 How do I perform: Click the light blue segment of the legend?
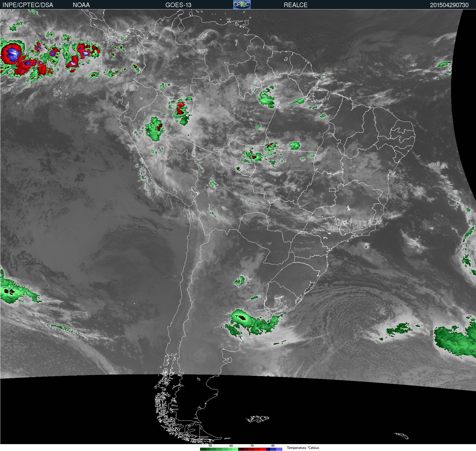point(279,449)
